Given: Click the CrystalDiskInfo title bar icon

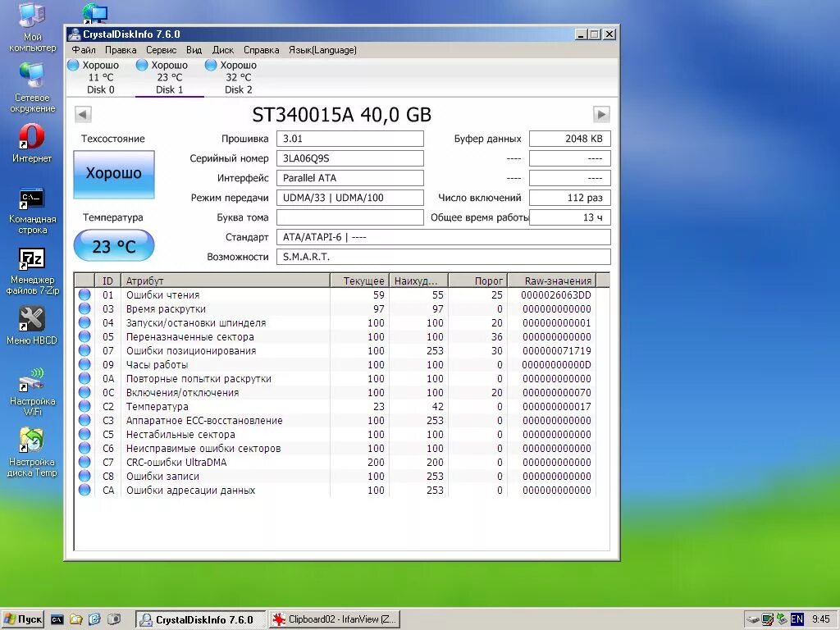Looking at the screenshot, I should (75, 34).
